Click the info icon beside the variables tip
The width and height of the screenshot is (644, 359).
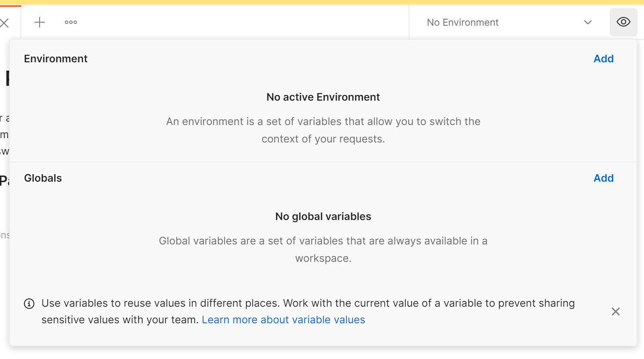(x=29, y=304)
